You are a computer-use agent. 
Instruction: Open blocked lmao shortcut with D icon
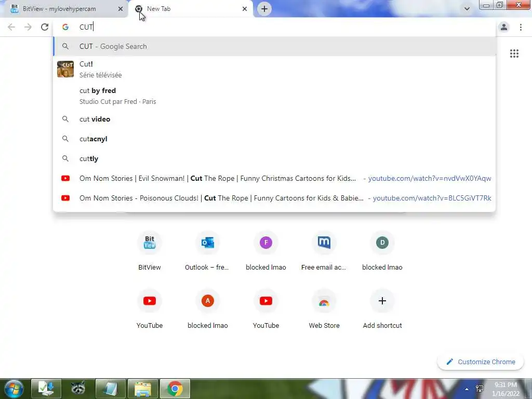[x=382, y=250]
